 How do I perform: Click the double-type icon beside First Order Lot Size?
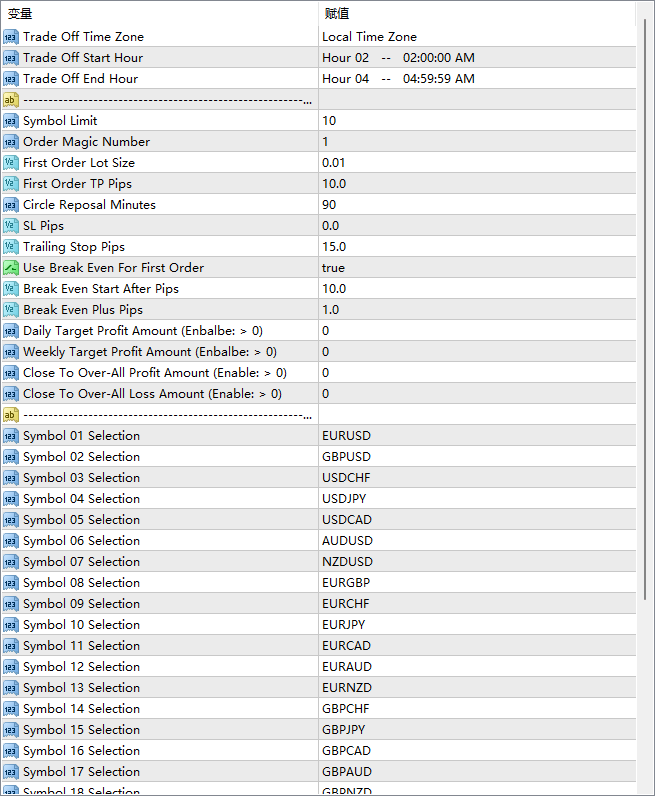pos(11,163)
